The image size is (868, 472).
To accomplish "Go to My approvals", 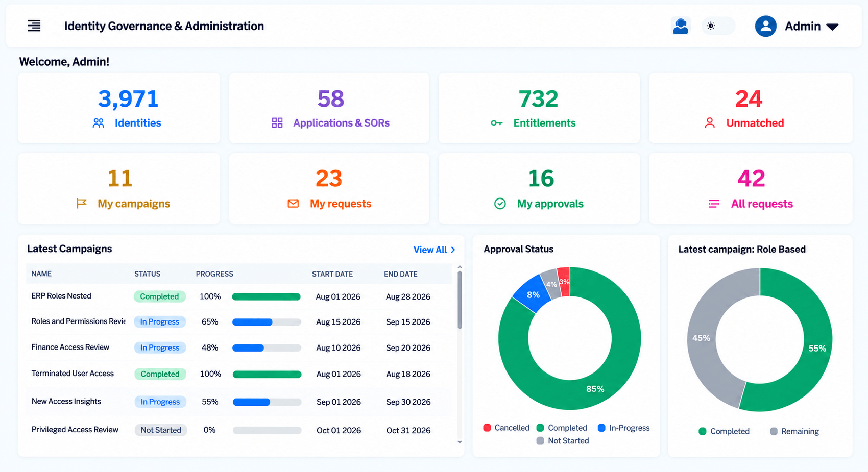I will tap(550, 204).
